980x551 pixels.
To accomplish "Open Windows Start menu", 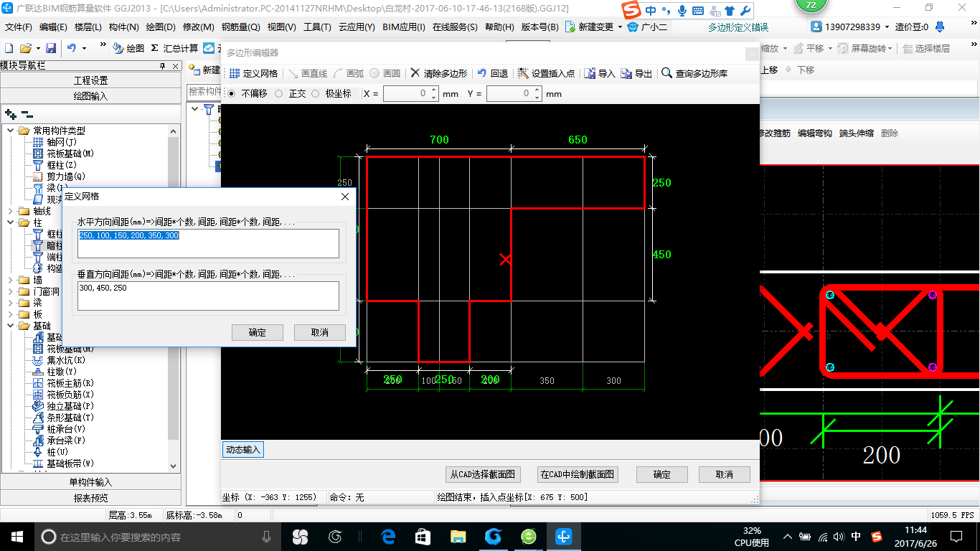I will pos(17,537).
